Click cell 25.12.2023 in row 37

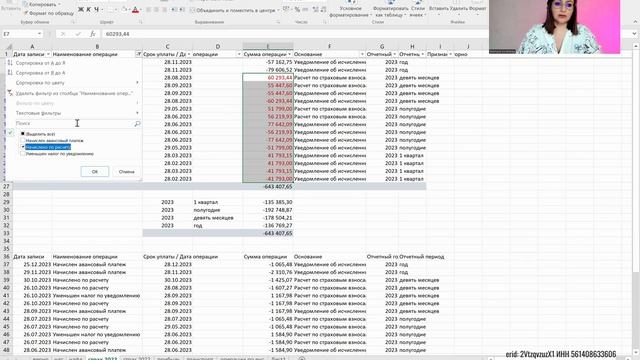pyautogui.click(x=32, y=264)
